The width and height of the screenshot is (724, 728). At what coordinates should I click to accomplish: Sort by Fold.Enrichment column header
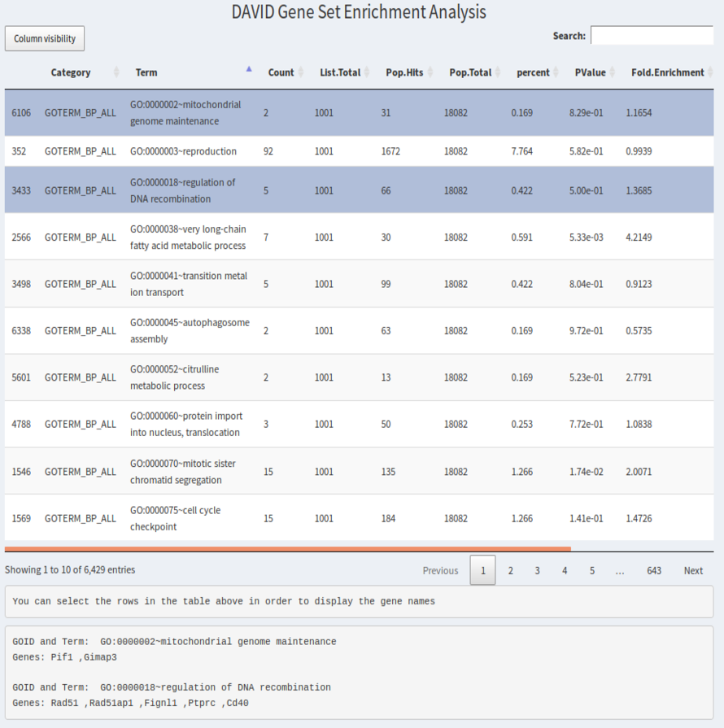667,72
